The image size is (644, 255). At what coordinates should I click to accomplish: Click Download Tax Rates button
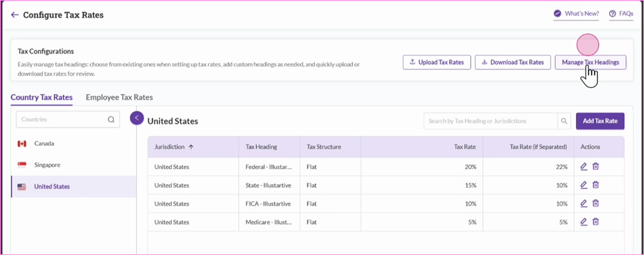pos(513,62)
